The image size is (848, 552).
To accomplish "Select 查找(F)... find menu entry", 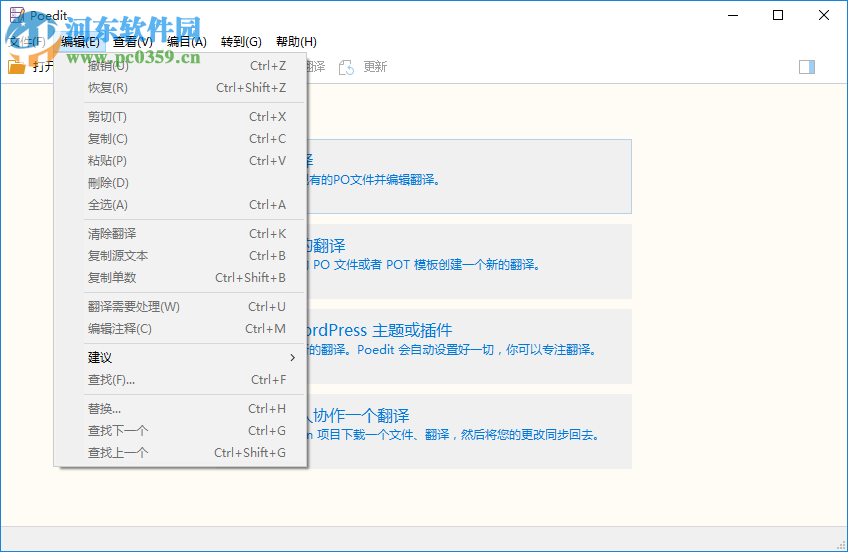I will (x=181, y=380).
